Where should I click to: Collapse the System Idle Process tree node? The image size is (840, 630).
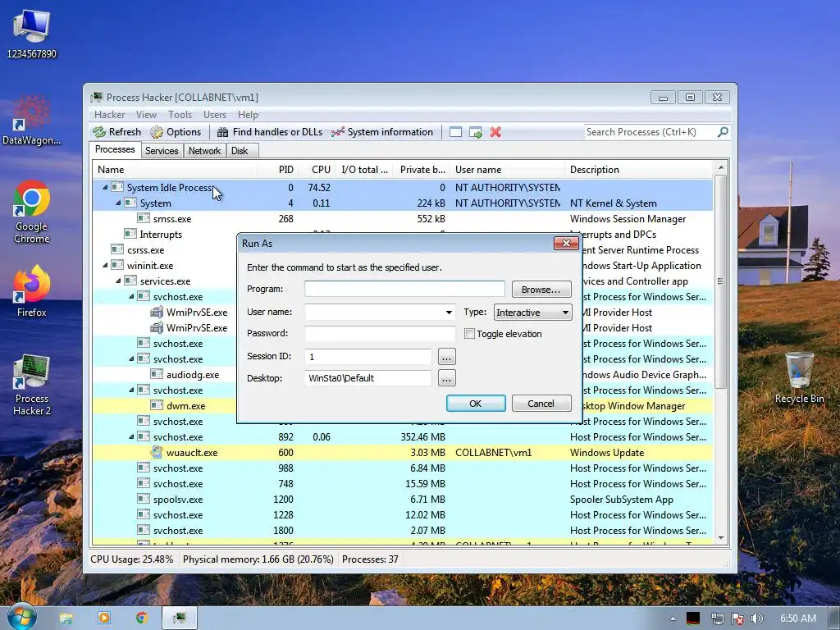(105, 188)
